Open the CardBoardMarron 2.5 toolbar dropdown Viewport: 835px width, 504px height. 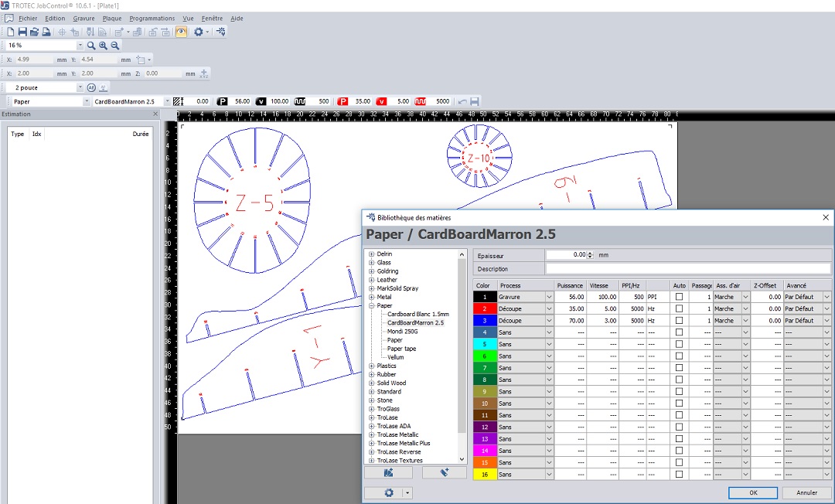167,102
